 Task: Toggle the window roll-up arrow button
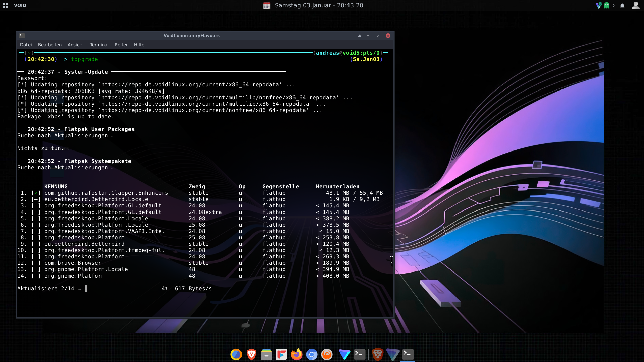[359, 36]
